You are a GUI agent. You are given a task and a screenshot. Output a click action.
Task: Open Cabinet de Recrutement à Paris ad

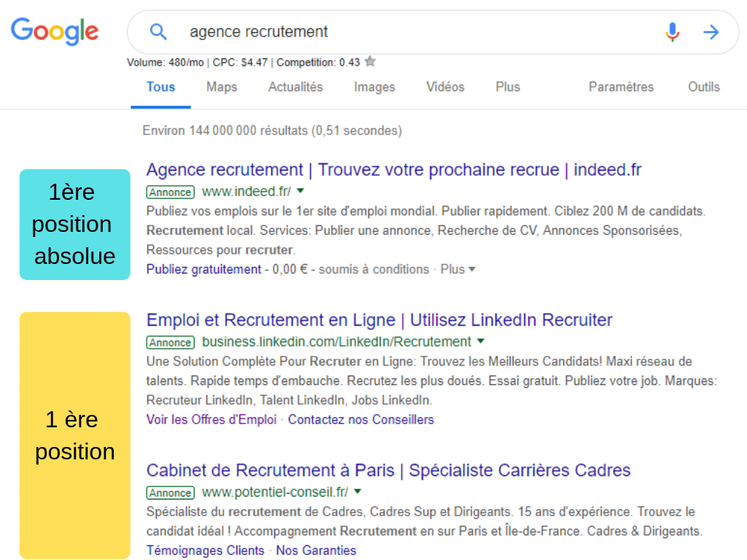(x=388, y=470)
